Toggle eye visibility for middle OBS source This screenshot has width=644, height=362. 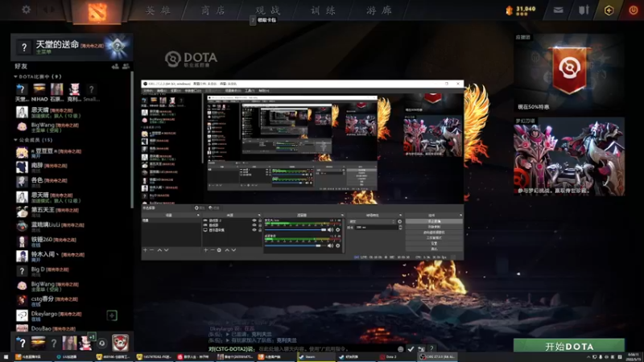pyautogui.click(x=254, y=225)
